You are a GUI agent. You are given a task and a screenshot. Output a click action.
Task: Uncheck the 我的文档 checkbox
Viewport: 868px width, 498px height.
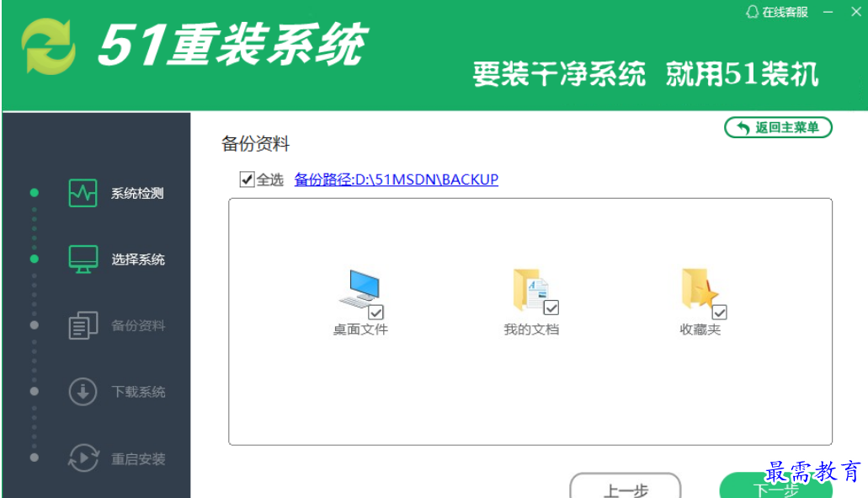[551, 308]
